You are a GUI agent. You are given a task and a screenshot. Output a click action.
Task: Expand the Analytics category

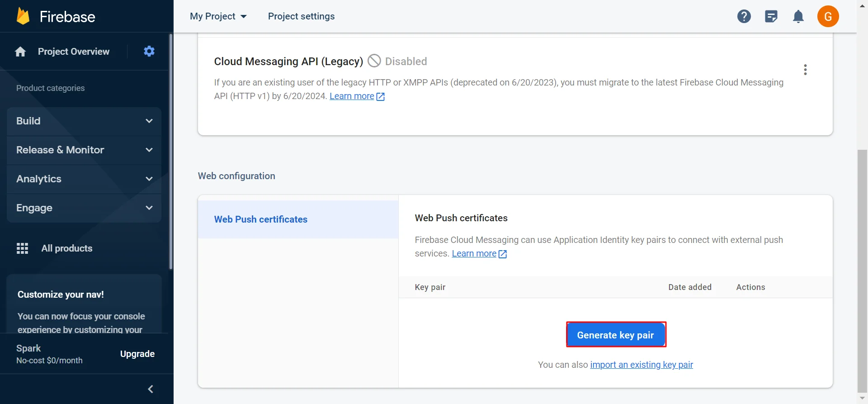84,179
